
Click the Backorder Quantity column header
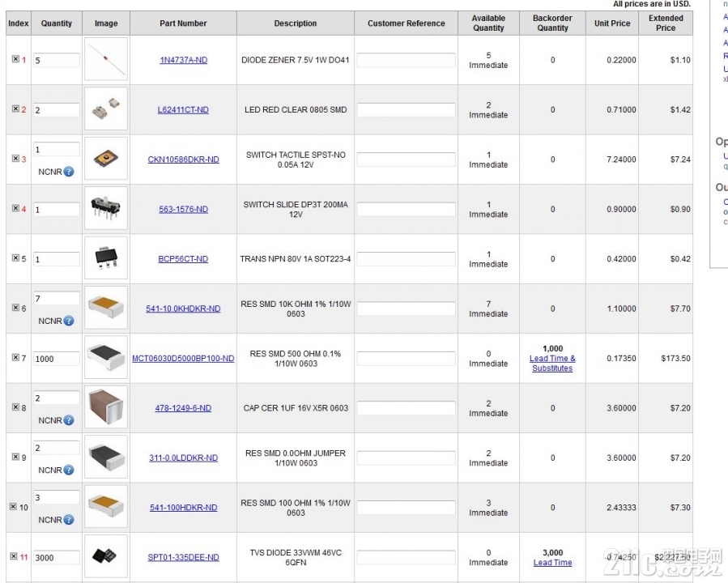click(x=552, y=23)
